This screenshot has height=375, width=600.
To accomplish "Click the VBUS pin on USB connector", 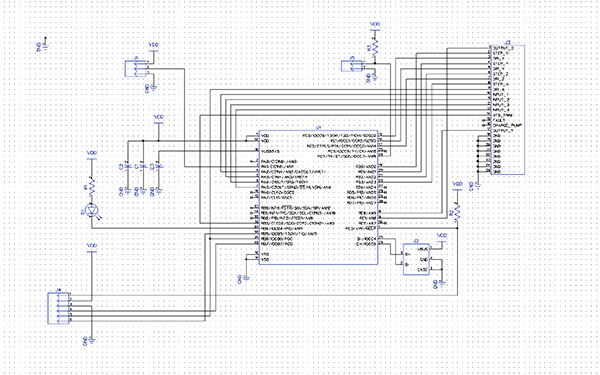I will click(x=423, y=249).
